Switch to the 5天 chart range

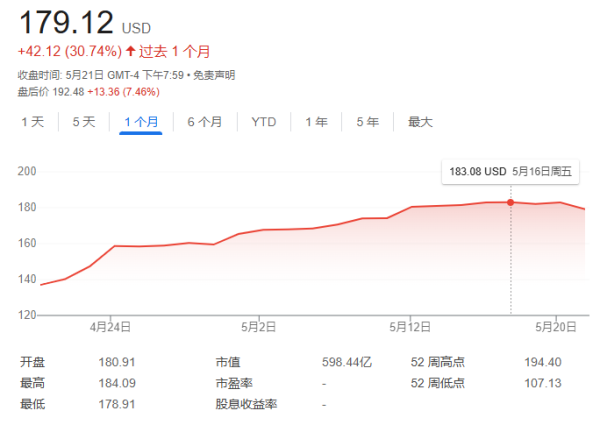point(83,122)
